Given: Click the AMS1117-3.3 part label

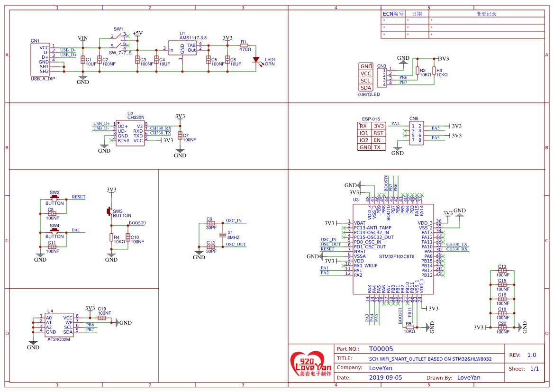Looking at the screenshot, I should (x=193, y=38).
